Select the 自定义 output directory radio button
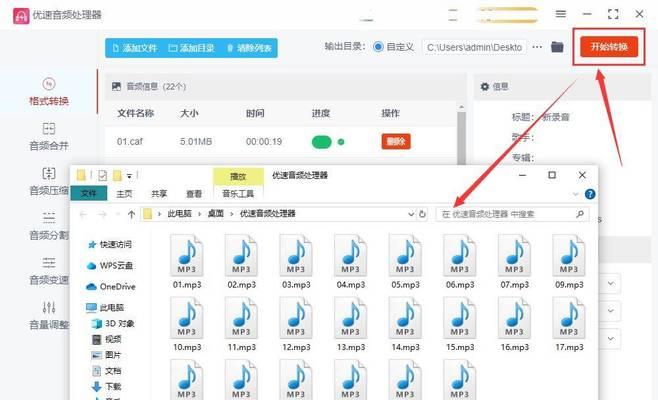 pos(378,47)
